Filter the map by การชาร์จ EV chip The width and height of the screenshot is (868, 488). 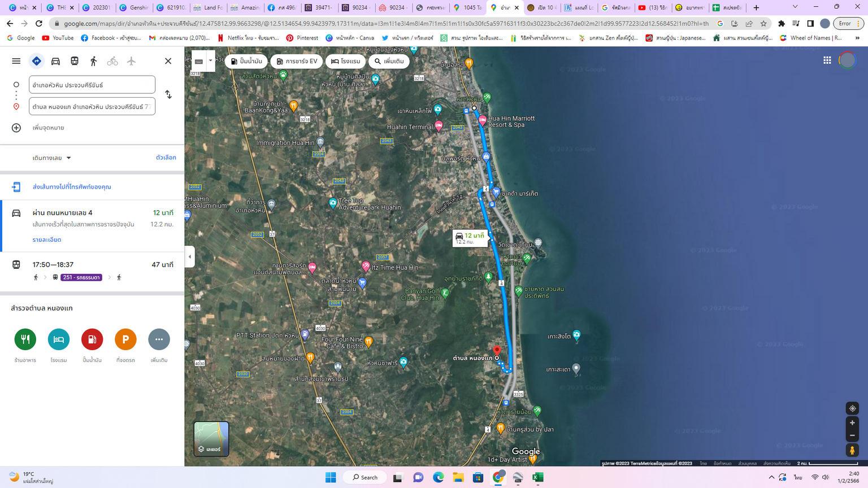tap(297, 61)
